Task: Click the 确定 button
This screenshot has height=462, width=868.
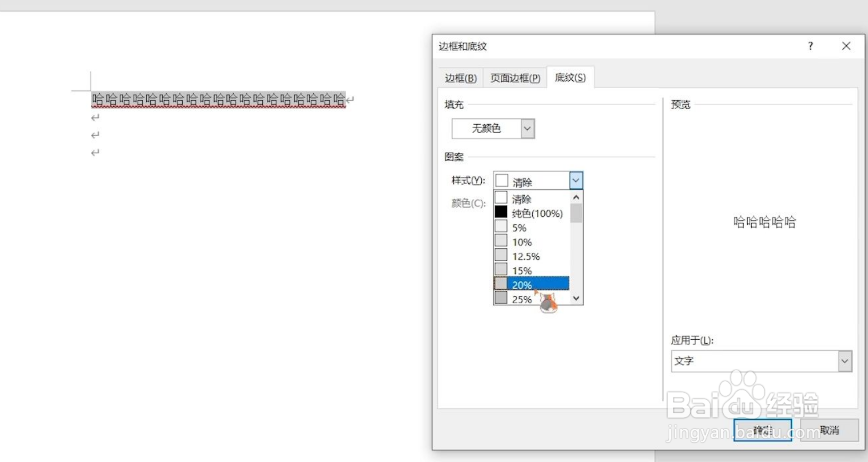Action: [x=762, y=430]
